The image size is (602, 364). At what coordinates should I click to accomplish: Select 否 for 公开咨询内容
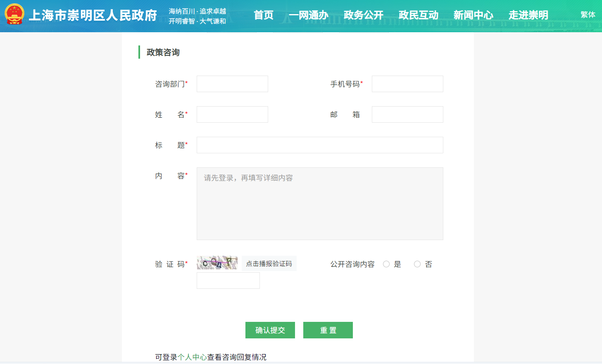coord(417,264)
